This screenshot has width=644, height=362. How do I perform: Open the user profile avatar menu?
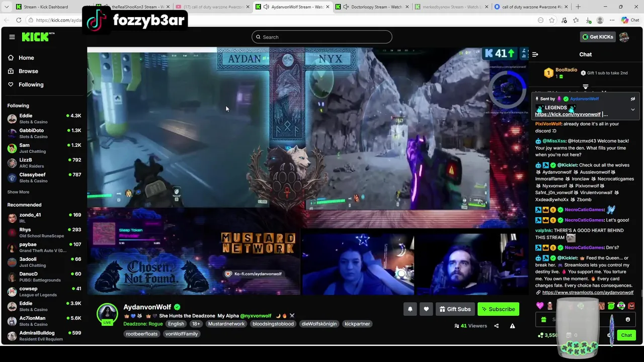(624, 37)
